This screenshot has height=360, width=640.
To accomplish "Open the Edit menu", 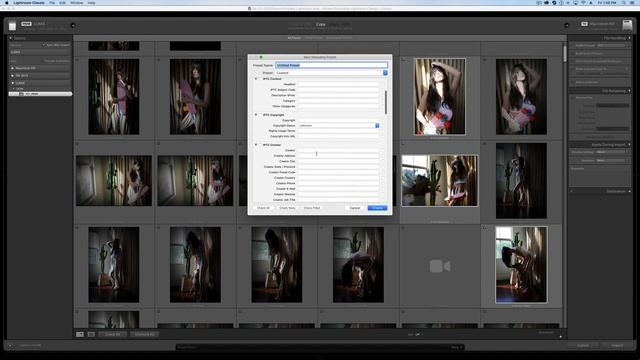I will point(62,3).
